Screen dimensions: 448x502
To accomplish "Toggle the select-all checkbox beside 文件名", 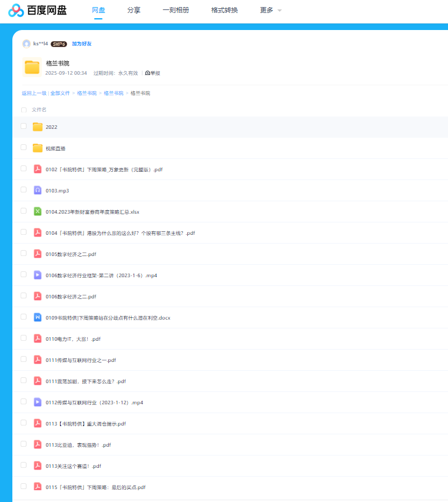I will (24, 109).
